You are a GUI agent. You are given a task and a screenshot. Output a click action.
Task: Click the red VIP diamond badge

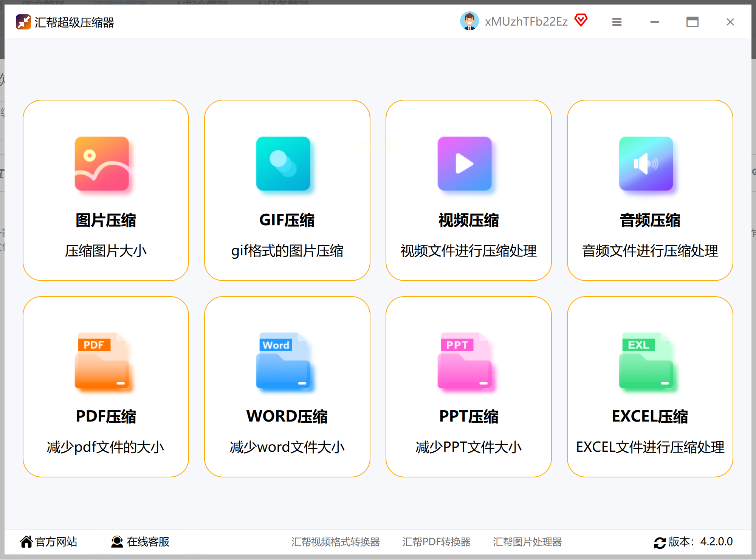[x=581, y=20]
